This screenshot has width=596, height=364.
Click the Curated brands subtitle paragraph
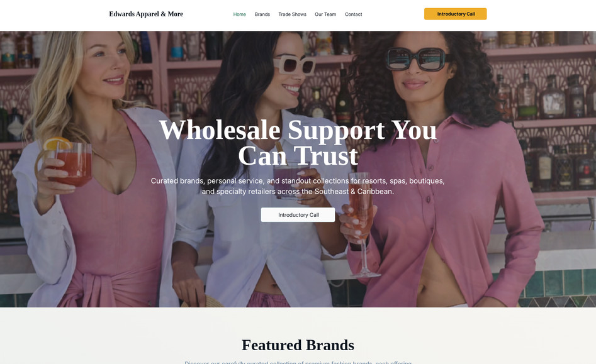(298, 186)
